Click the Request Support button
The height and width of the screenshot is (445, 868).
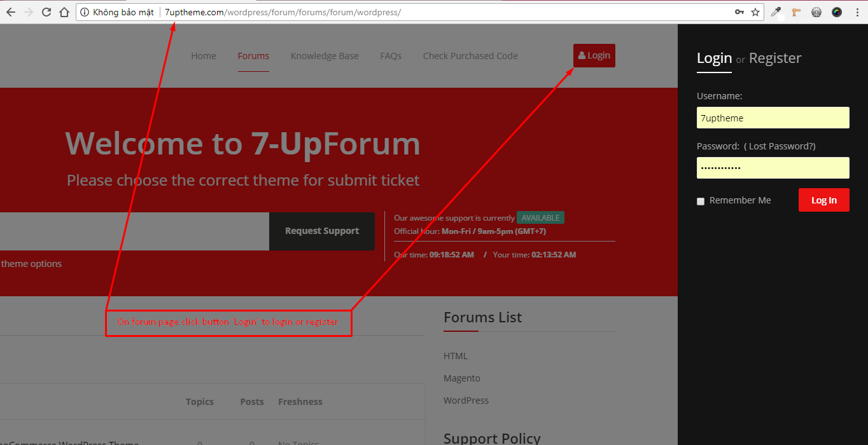coord(322,231)
